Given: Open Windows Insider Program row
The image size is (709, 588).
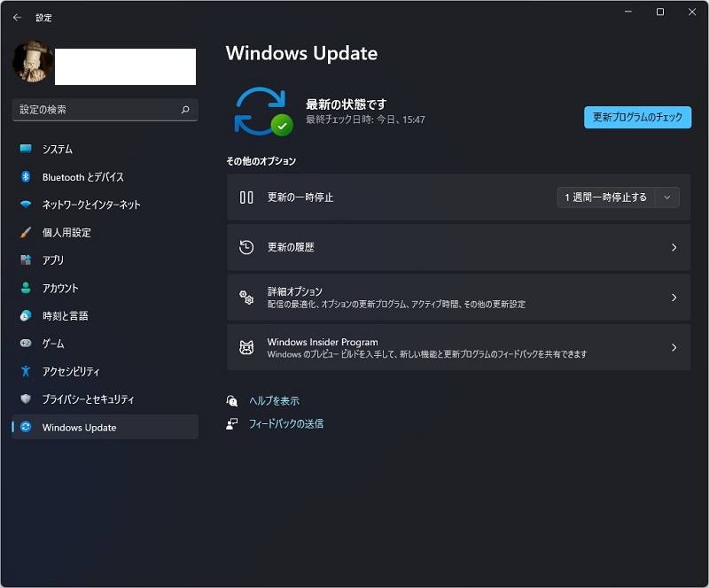Looking at the screenshot, I should [458, 347].
